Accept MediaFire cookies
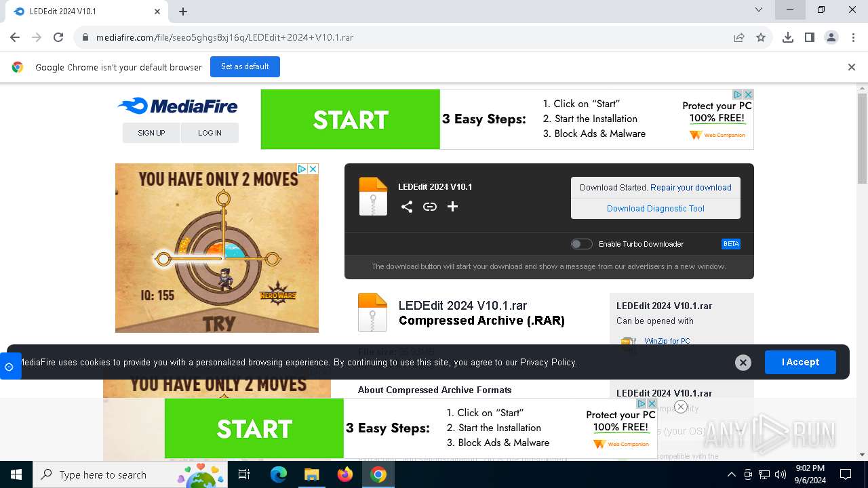Image resolution: width=868 pixels, height=488 pixels. [x=800, y=362]
